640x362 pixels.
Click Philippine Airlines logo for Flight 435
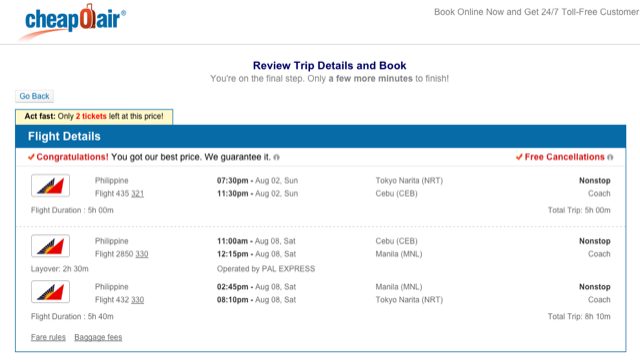(50, 186)
